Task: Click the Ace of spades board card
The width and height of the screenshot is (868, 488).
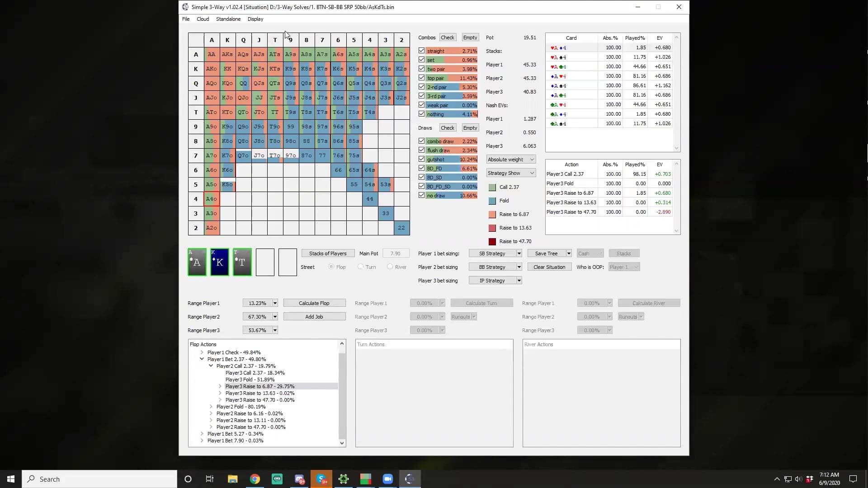Action: pyautogui.click(x=197, y=262)
